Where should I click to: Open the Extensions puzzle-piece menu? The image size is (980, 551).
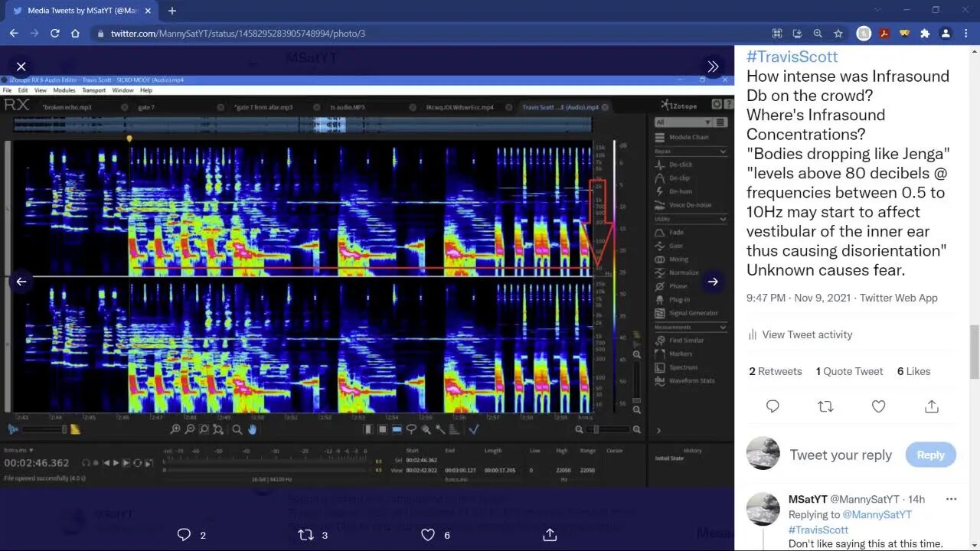coord(925,34)
